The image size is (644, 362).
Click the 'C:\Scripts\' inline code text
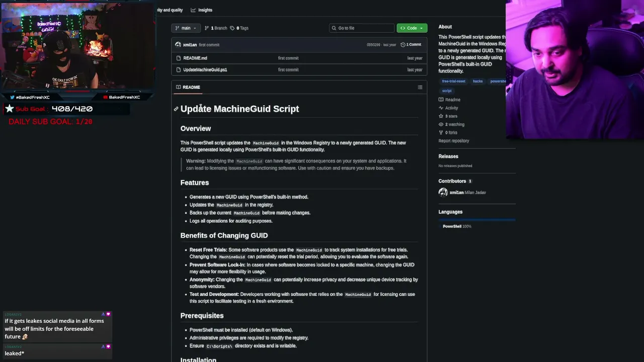click(x=219, y=346)
